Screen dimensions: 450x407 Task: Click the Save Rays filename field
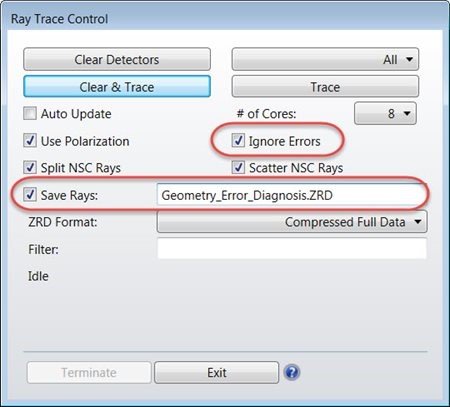tap(292, 195)
